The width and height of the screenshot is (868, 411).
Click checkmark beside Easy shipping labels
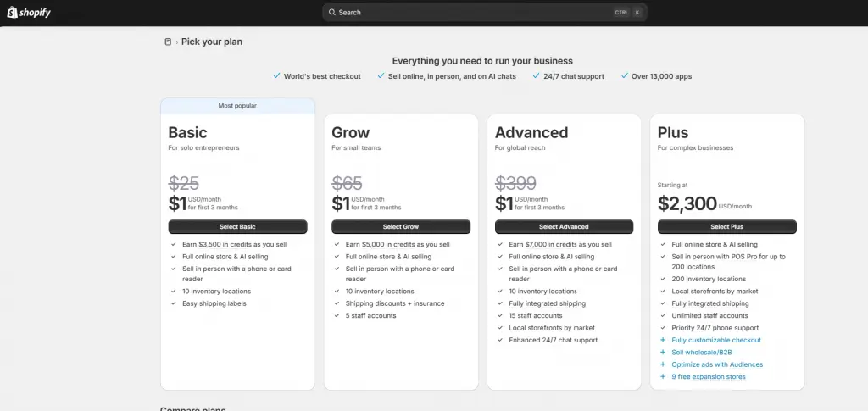coord(173,303)
